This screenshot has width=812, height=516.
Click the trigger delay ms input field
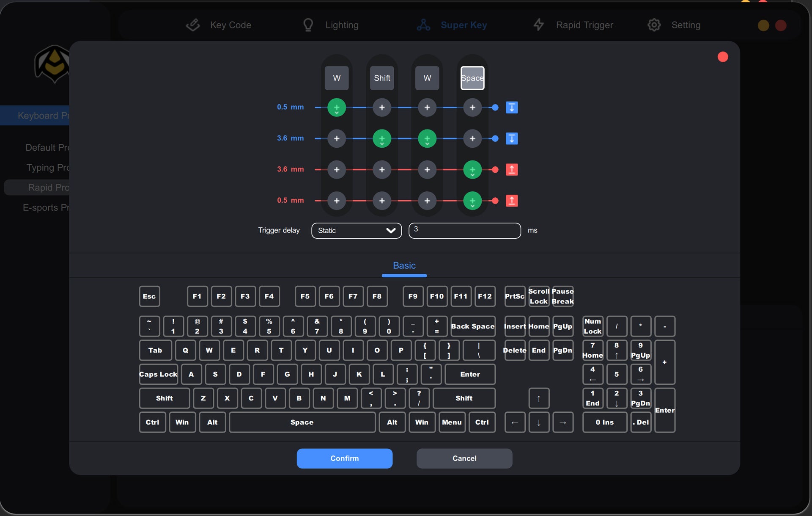(464, 231)
